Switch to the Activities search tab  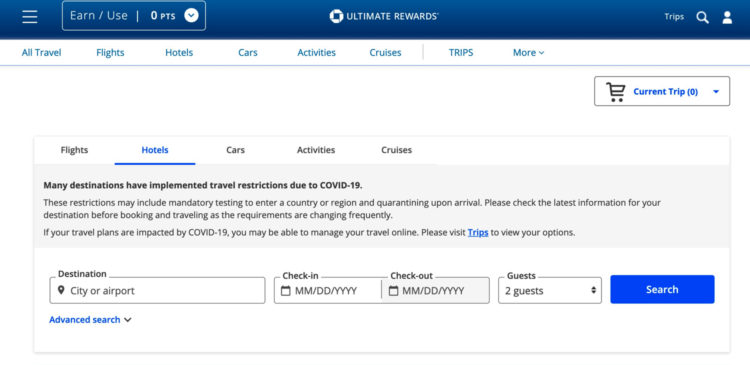pyautogui.click(x=316, y=150)
